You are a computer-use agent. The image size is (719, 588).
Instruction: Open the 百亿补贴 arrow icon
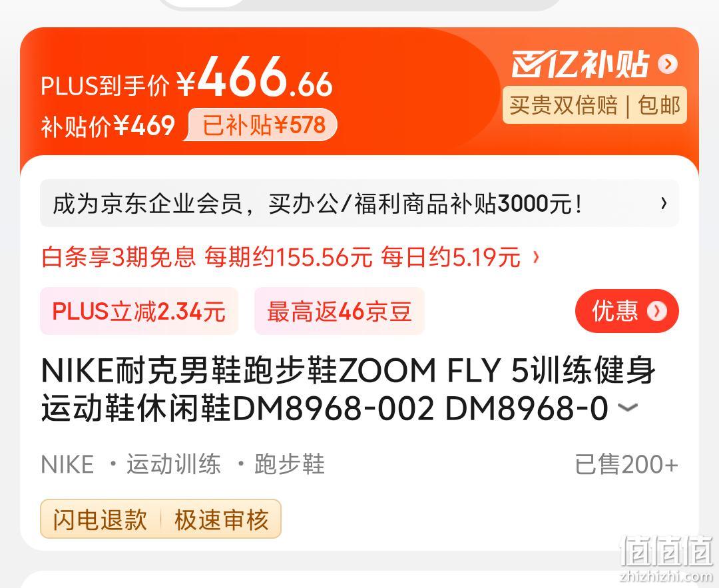pyautogui.click(x=667, y=64)
